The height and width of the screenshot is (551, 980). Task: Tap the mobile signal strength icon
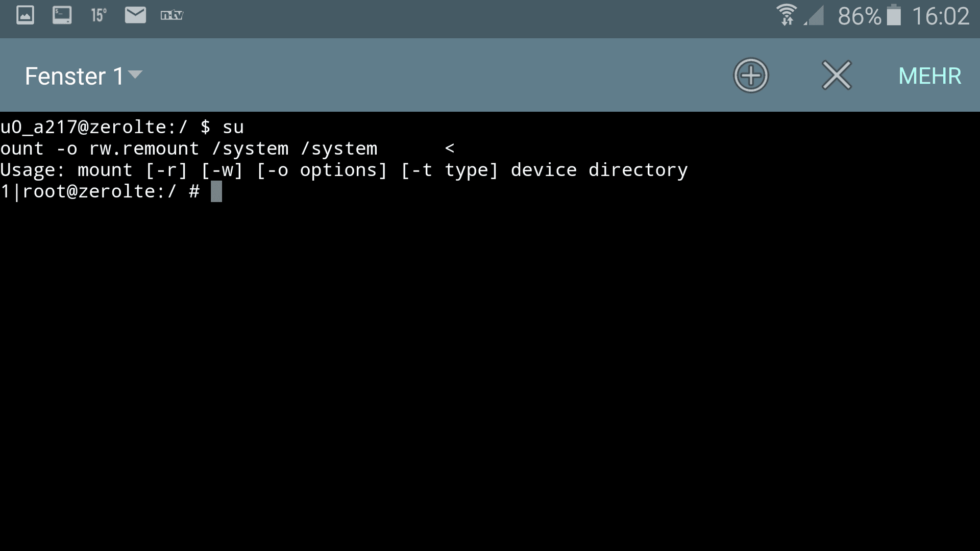click(814, 15)
